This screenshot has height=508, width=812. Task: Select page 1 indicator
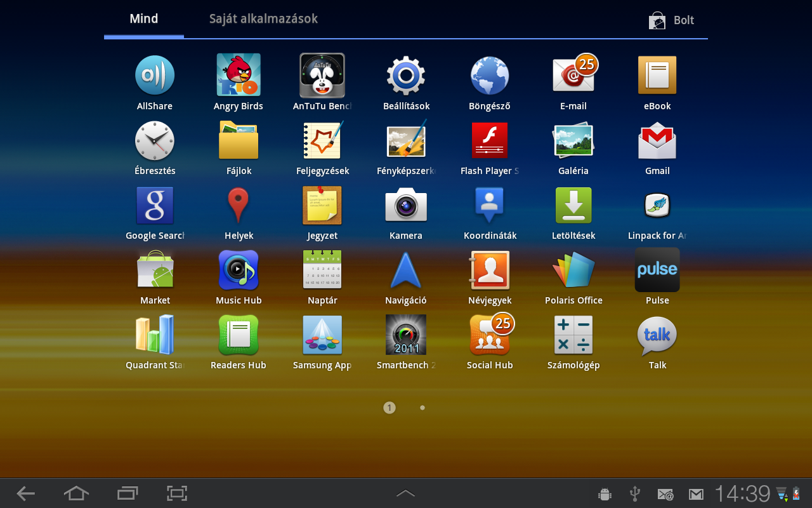[390, 408]
